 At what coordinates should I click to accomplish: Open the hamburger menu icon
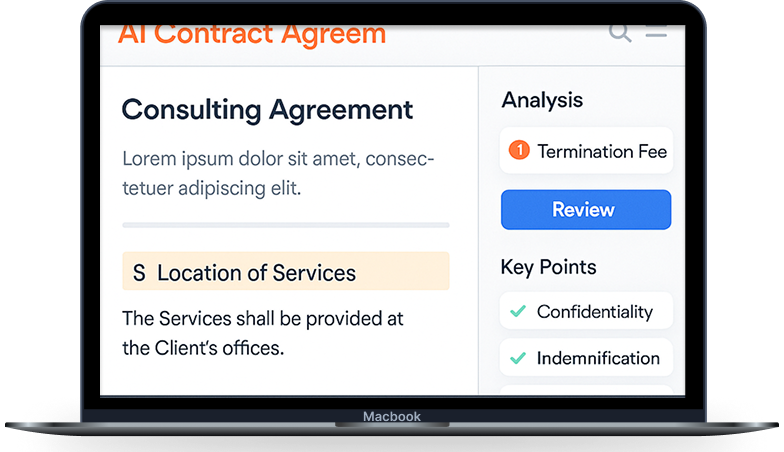656,32
